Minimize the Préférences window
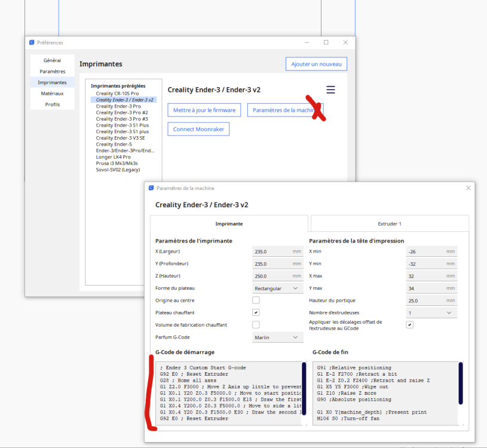This screenshot has width=487, height=448. [307, 42]
